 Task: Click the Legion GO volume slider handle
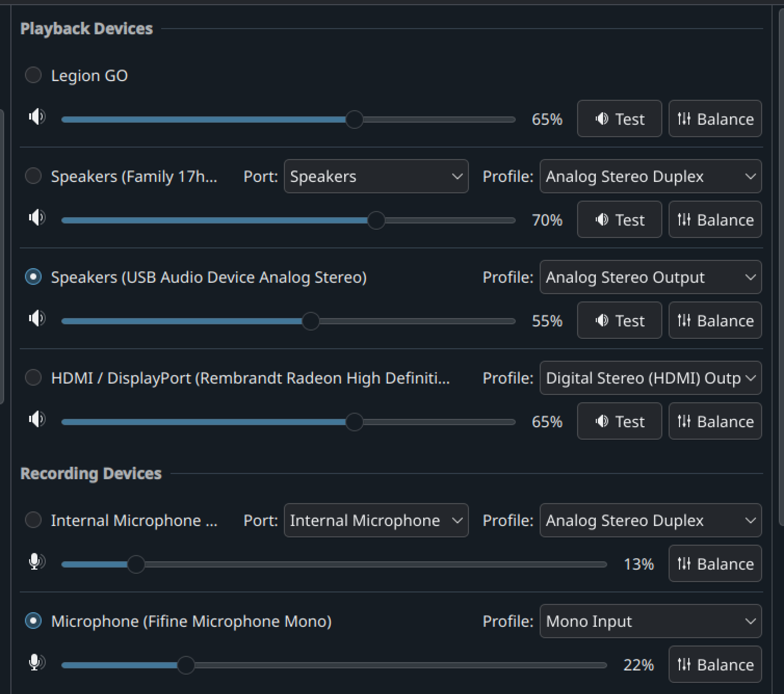pyautogui.click(x=354, y=120)
